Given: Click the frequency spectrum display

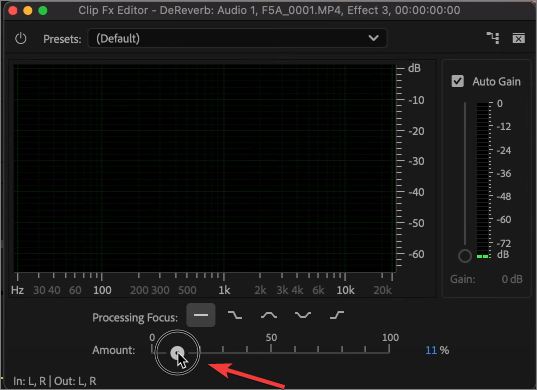Looking at the screenshot, I should click(x=205, y=168).
